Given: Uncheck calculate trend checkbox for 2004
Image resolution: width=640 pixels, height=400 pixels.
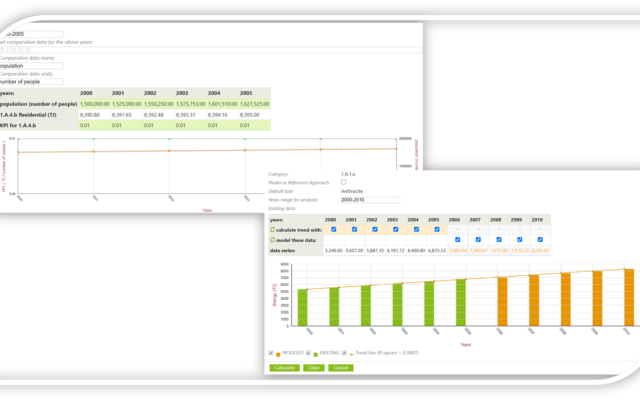Looking at the screenshot, I should [x=416, y=229].
